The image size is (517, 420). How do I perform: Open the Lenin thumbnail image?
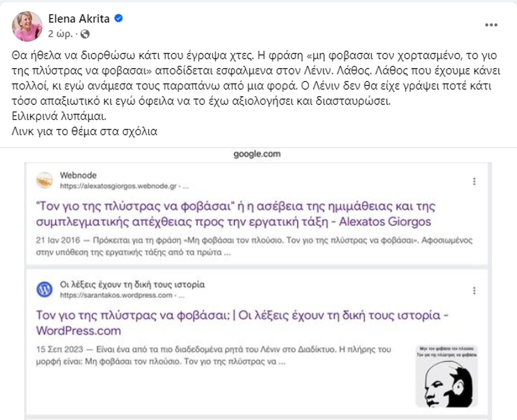(x=446, y=376)
